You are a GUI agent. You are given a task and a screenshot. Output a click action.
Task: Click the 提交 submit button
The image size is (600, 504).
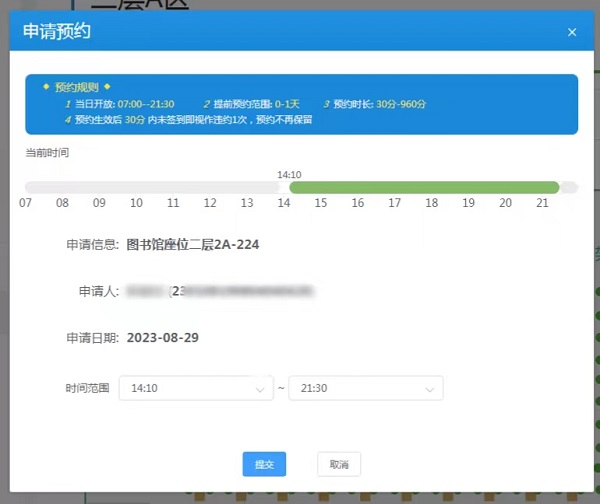(264, 464)
